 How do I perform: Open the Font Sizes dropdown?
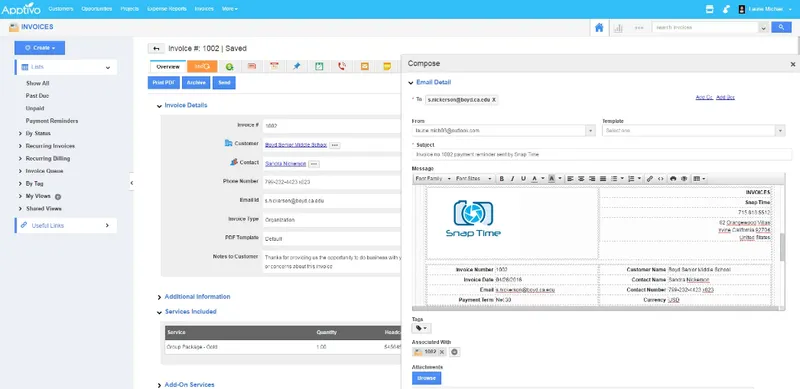tap(474, 179)
